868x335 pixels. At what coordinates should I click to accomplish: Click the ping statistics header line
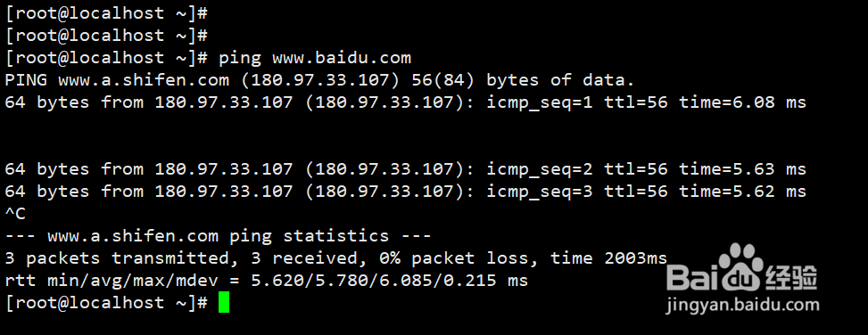pyautogui.click(x=218, y=236)
